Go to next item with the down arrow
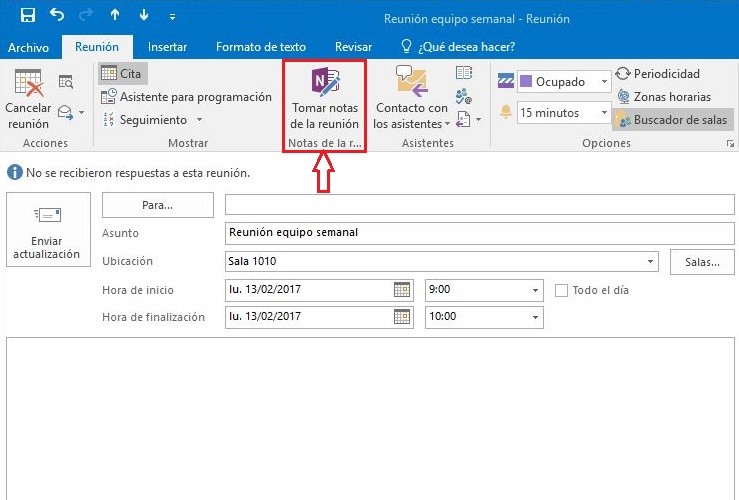Screen dimensions: 739x500 pyautogui.click(x=144, y=15)
